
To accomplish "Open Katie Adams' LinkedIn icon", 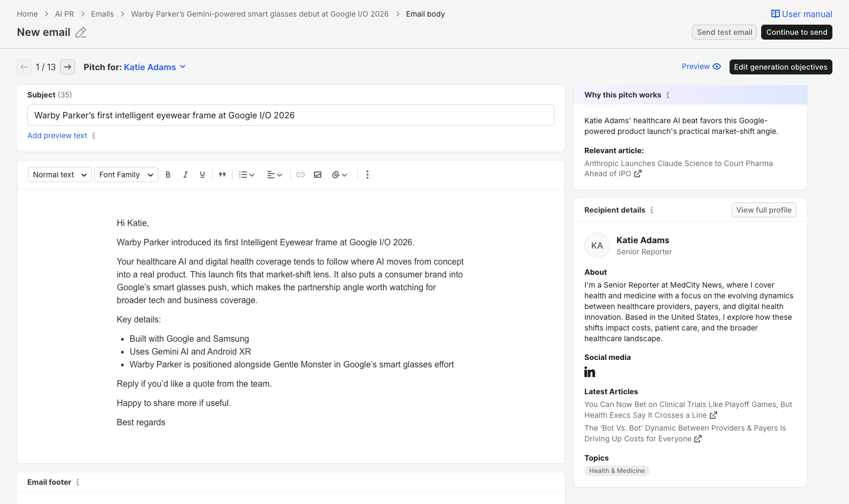I will [x=590, y=372].
